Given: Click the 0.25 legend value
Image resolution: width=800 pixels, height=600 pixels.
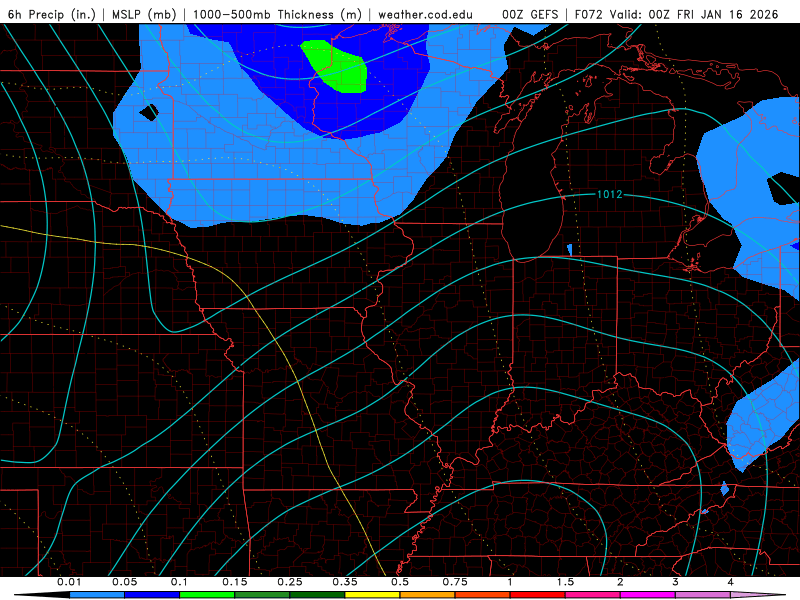Looking at the screenshot, I should (x=290, y=582).
